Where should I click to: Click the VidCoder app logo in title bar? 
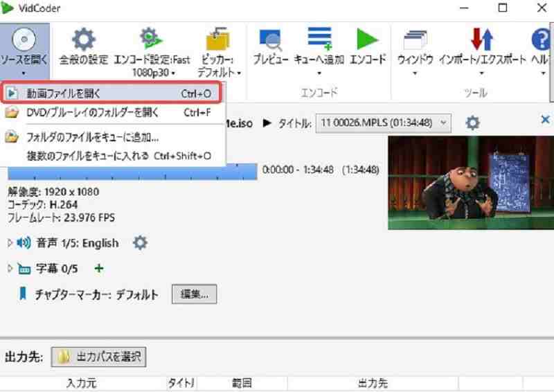point(7,8)
